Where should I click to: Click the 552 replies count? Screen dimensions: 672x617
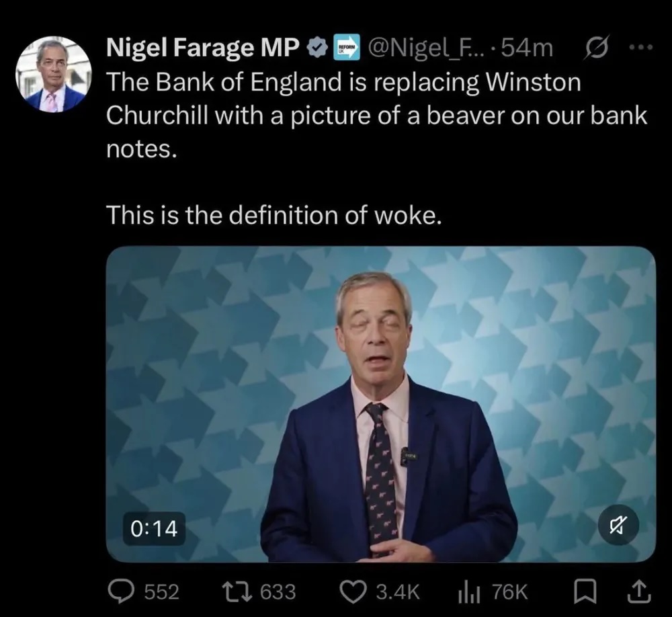tap(162, 591)
